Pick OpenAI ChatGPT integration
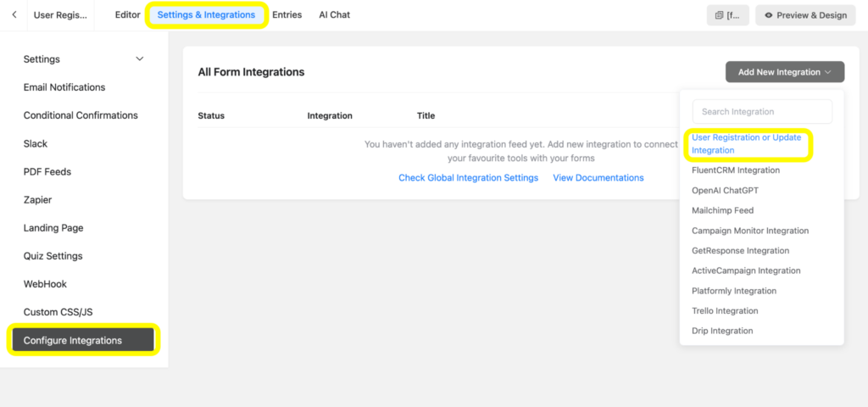 coord(726,191)
